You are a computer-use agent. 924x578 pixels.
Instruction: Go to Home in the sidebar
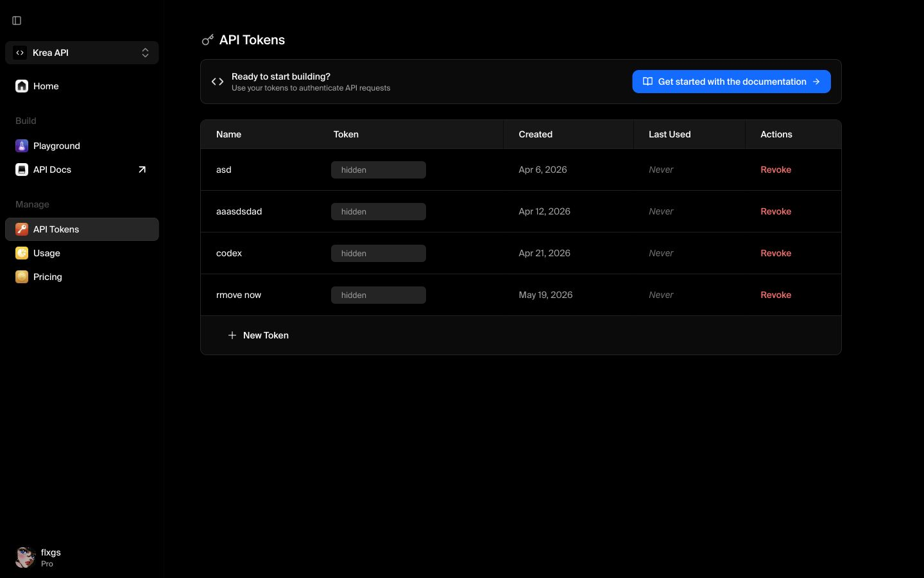(x=82, y=86)
